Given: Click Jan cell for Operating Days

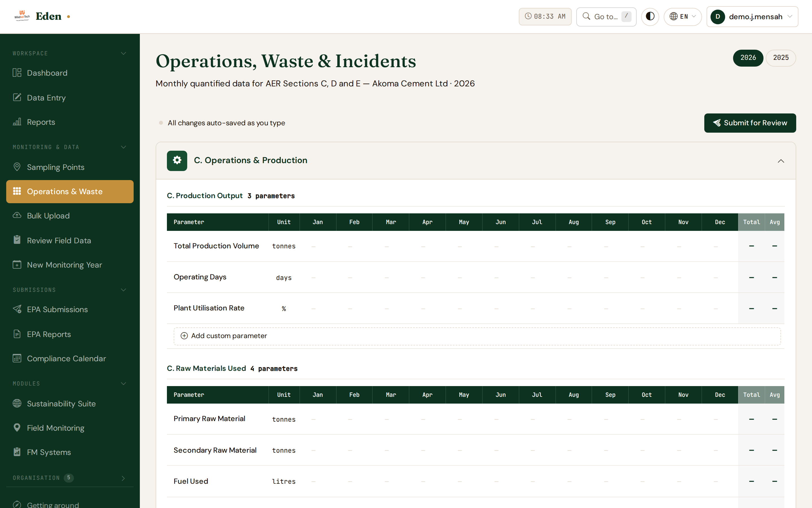Looking at the screenshot, I should [318, 277].
